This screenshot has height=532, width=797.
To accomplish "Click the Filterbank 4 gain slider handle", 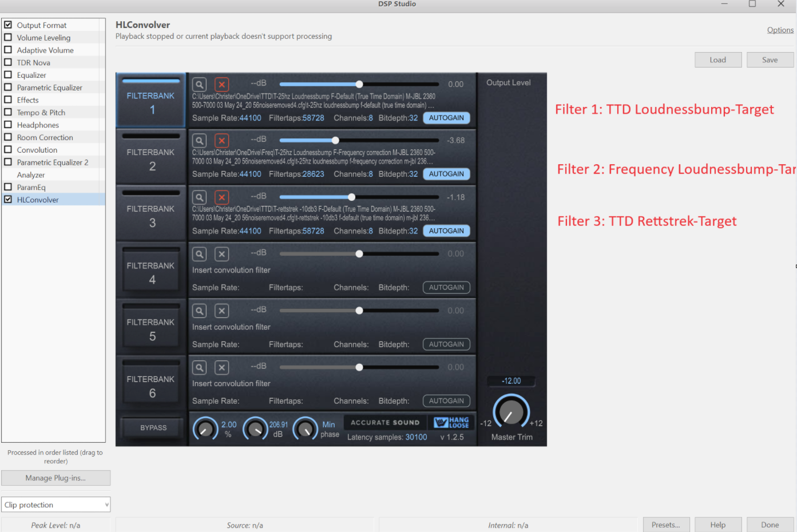I will [359, 253].
